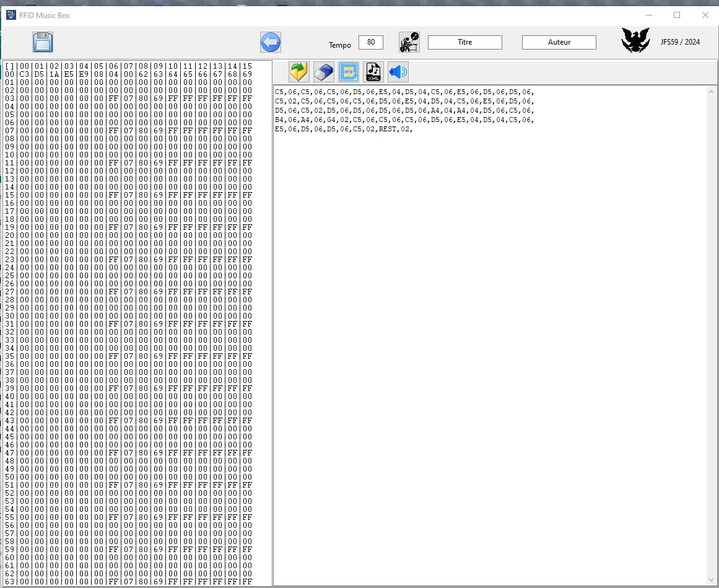Click the composer musician icon beside Tempo
The image size is (719, 588).
click(x=409, y=42)
